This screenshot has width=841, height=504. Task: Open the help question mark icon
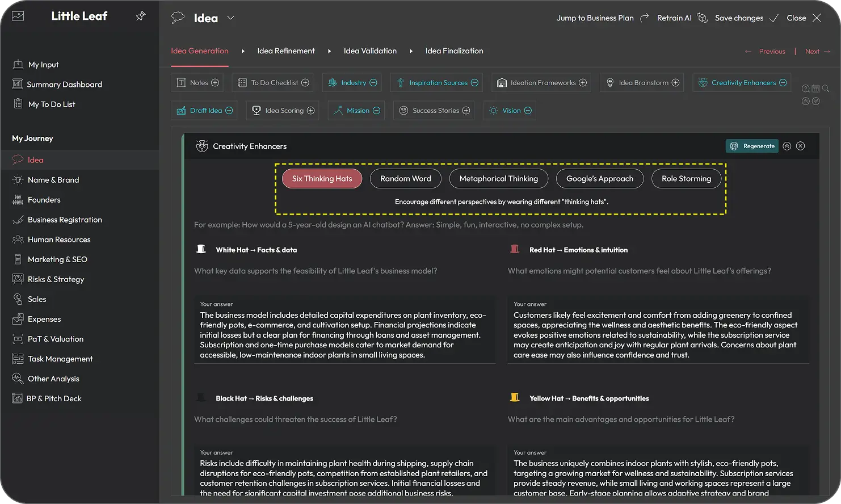805,89
